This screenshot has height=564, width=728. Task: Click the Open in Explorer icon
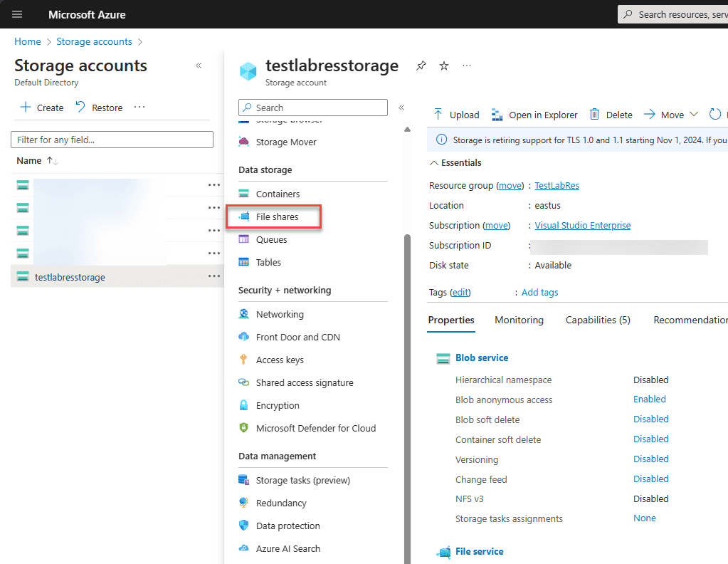497,115
